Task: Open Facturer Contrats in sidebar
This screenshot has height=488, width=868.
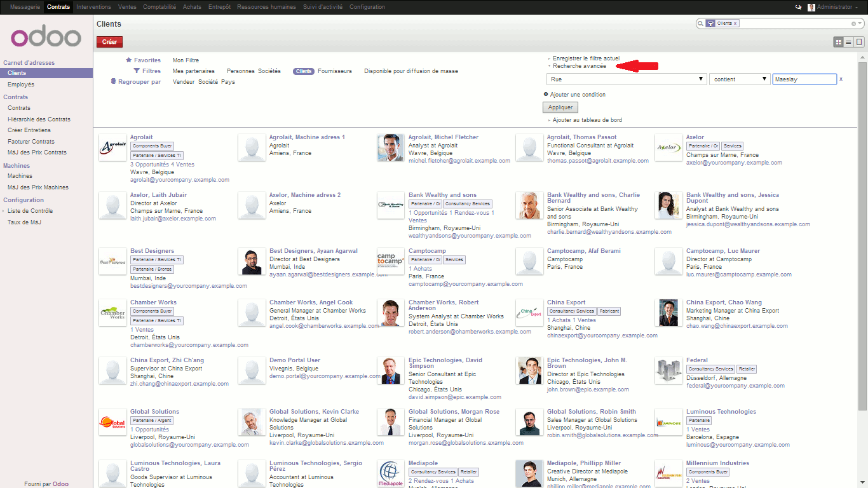Action: click(x=31, y=142)
